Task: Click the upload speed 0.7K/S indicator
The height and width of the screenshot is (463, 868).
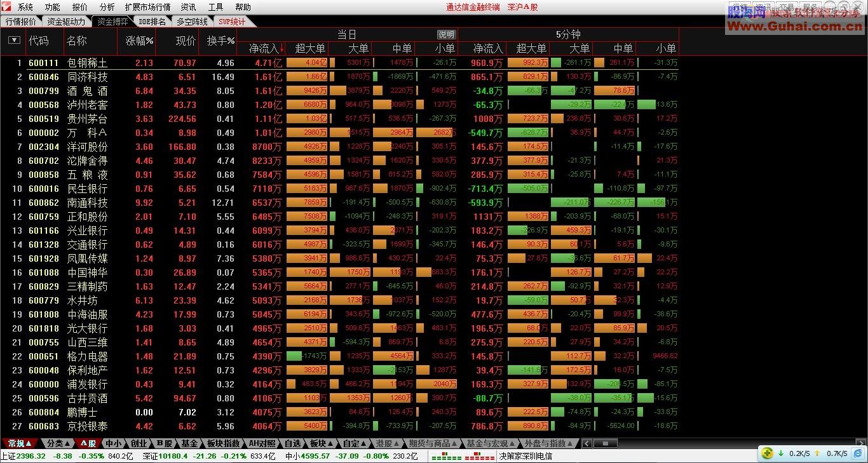Action: point(831,453)
